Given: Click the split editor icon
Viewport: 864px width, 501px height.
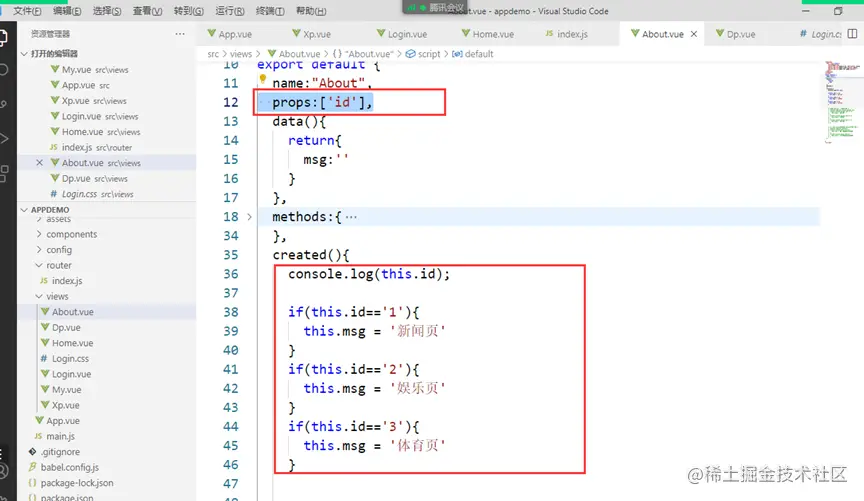Looking at the screenshot, I should coord(852,34).
